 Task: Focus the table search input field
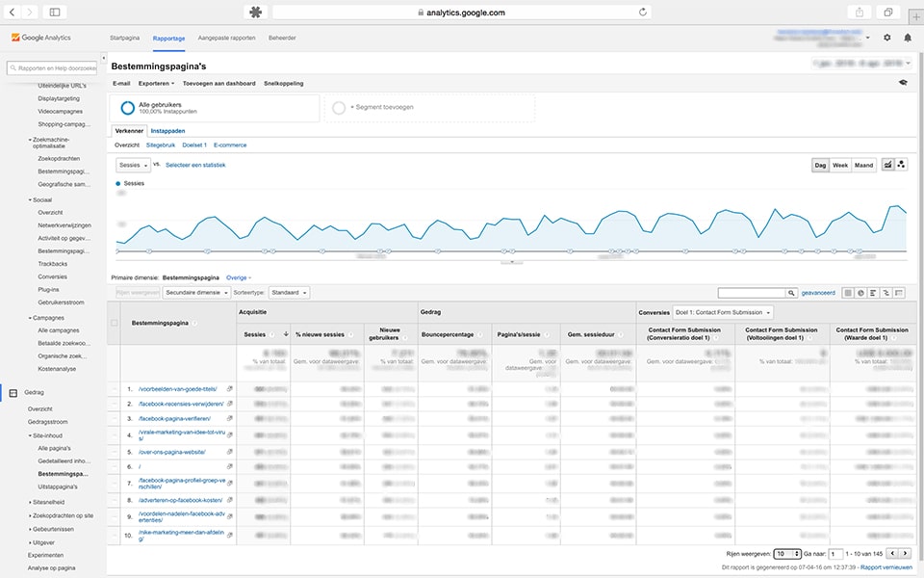click(752, 293)
